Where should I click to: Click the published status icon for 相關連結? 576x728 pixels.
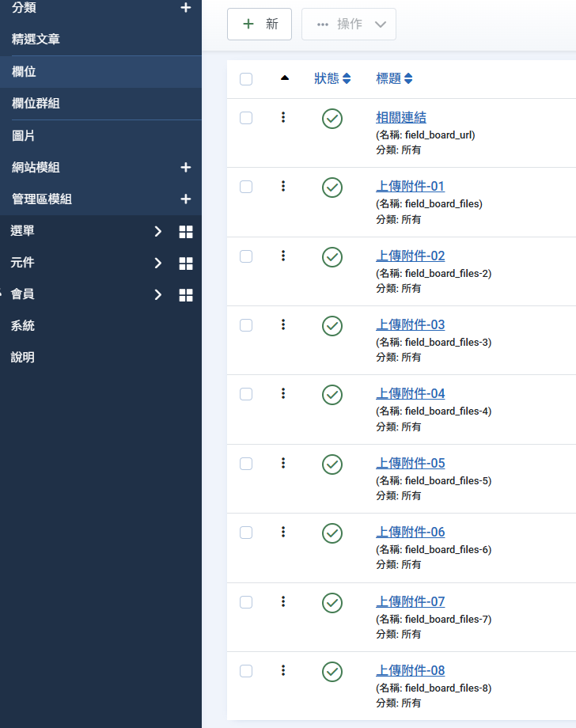coord(332,119)
